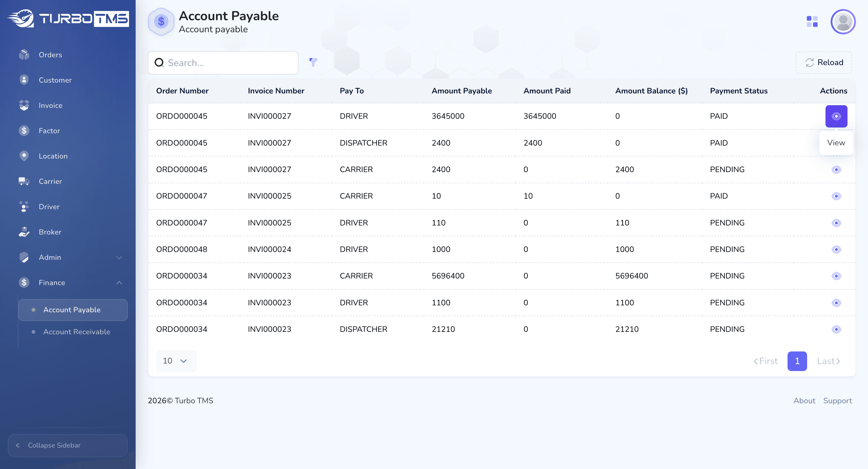Click the TurboTMS logo
868x469 pixels.
point(68,18)
